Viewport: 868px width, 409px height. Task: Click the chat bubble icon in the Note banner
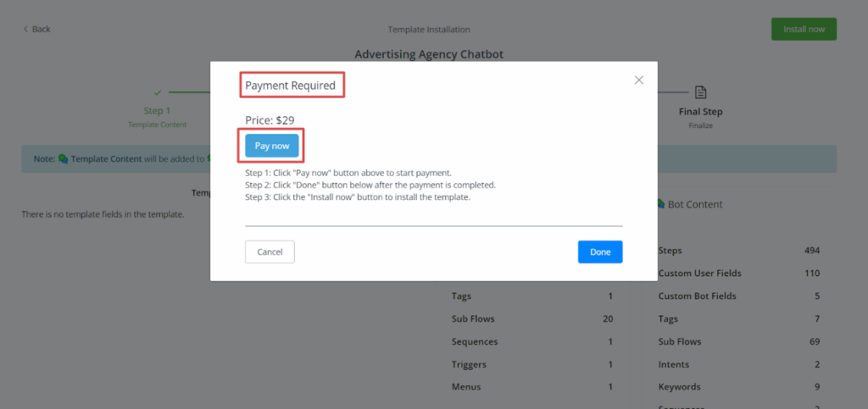point(63,158)
